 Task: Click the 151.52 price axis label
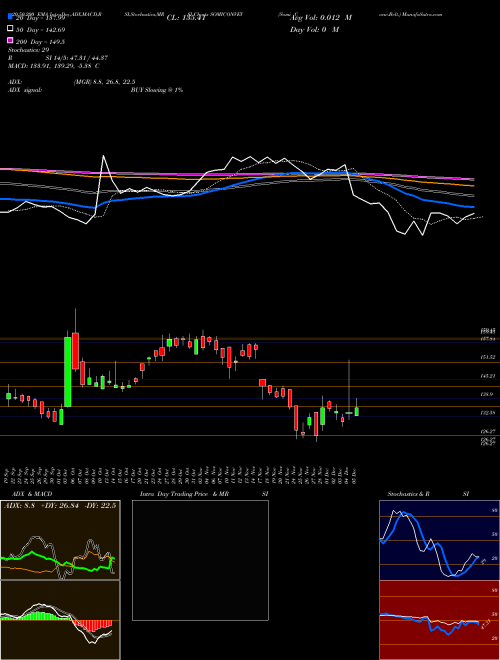coord(489,357)
